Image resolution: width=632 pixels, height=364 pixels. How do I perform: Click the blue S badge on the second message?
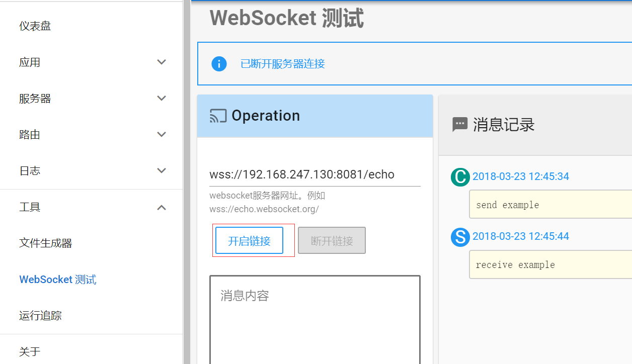pyautogui.click(x=460, y=237)
